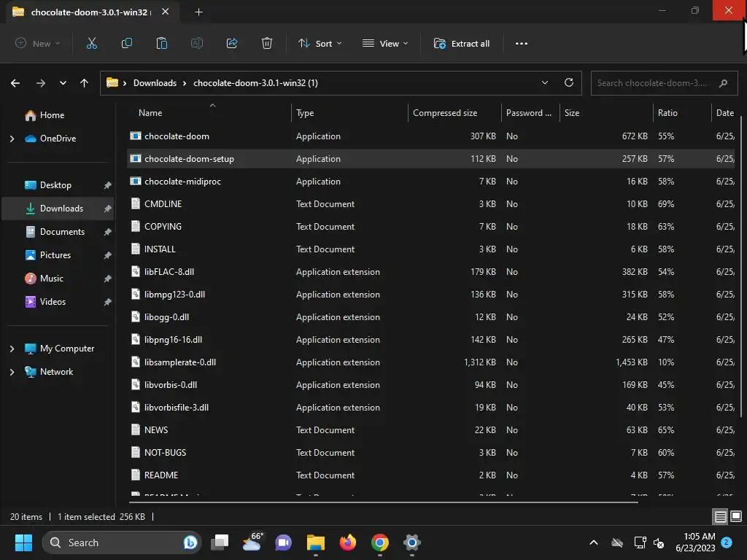The image size is (747, 560).
Task: Click the Delete trash icon
Action: pos(267,43)
